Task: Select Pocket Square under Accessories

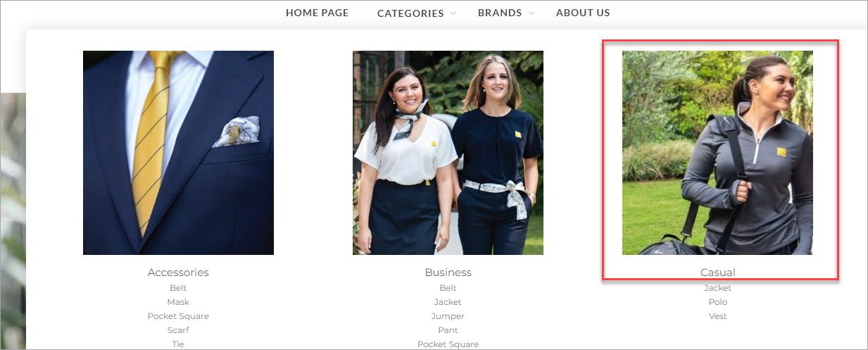Action: click(x=178, y=316)
